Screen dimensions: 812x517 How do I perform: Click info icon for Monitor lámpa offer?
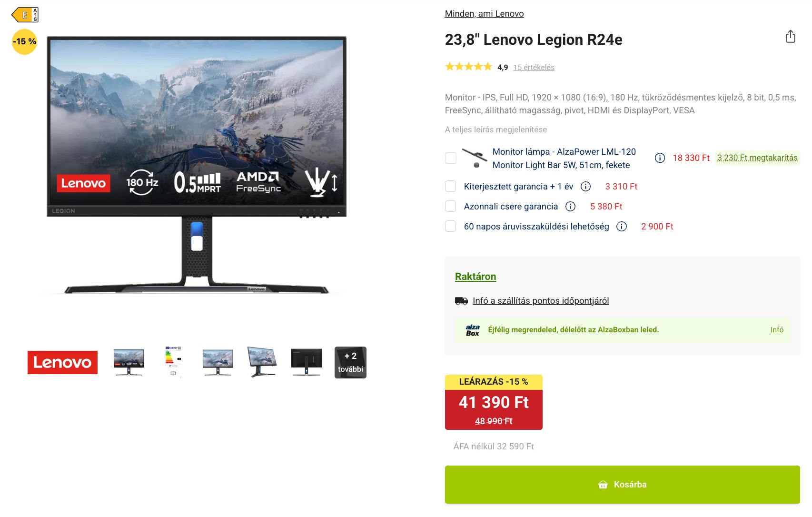coord(660,158)
